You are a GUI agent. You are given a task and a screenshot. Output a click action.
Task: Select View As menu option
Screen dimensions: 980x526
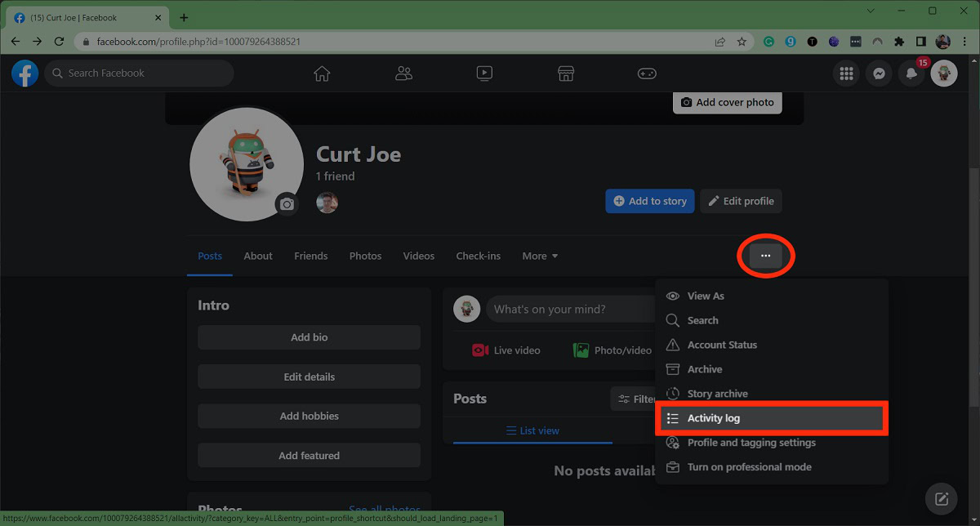705,296
